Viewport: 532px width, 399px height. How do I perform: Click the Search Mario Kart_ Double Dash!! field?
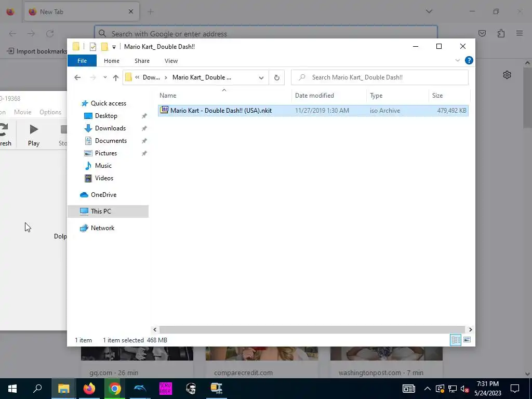[380, 77]
